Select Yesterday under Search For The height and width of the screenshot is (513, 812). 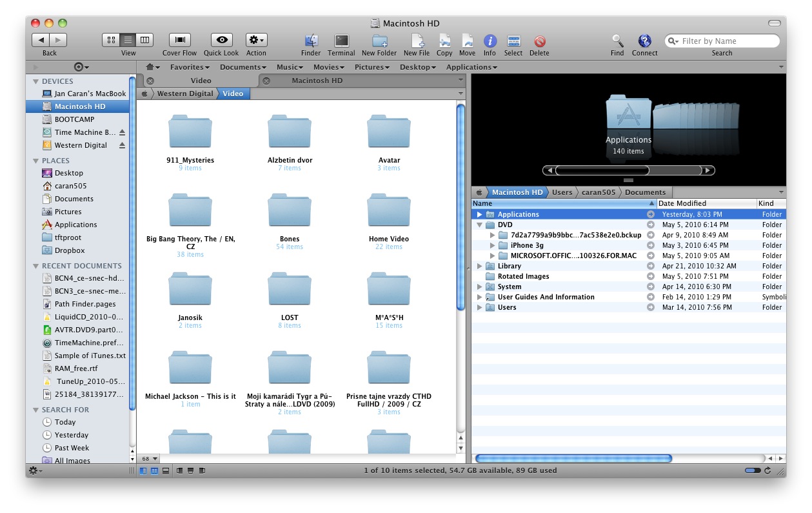[x=72, y=435]
